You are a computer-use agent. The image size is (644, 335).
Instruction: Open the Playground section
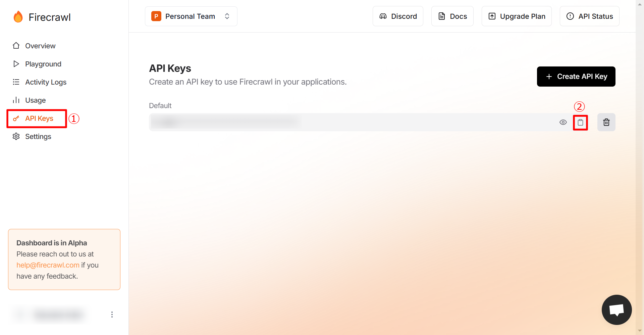coord(43,64)
